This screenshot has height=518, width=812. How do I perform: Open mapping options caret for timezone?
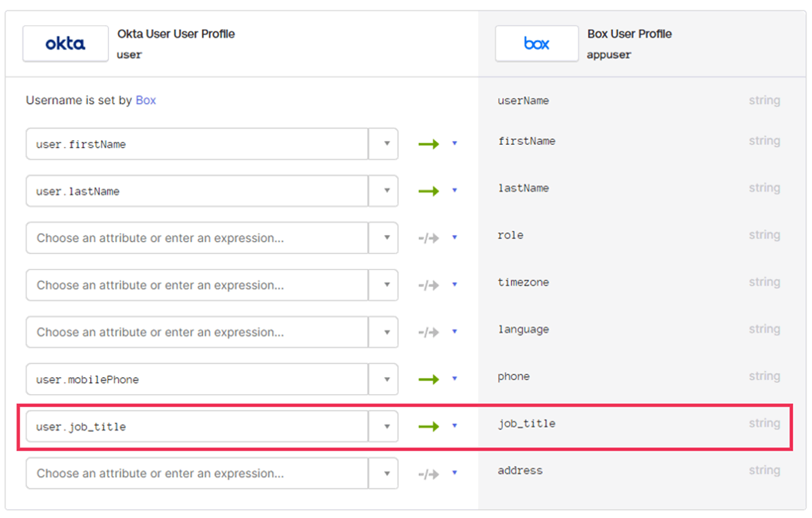pyautogui.click(x=454, y=284)
